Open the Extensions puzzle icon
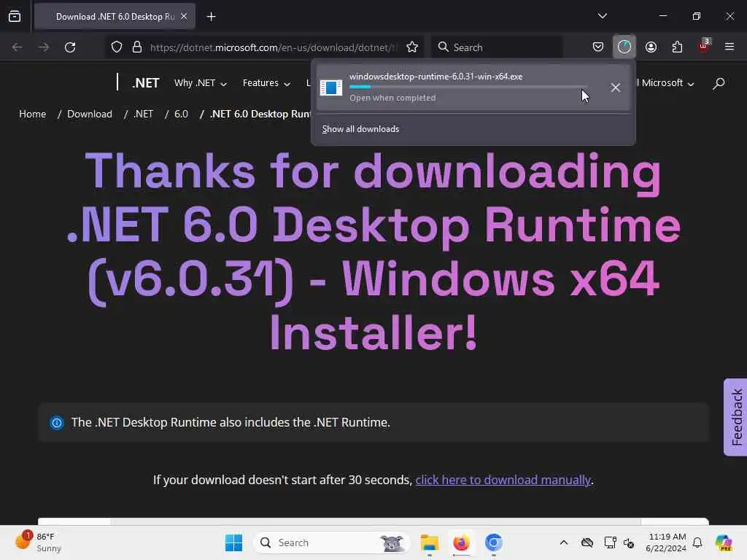The image size is (747, 560). pos(677,47)
